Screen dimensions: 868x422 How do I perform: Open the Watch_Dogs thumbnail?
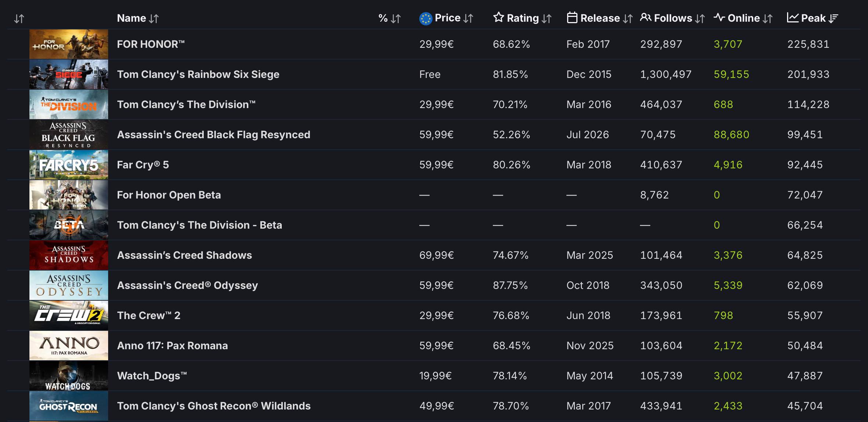(69, 376)
